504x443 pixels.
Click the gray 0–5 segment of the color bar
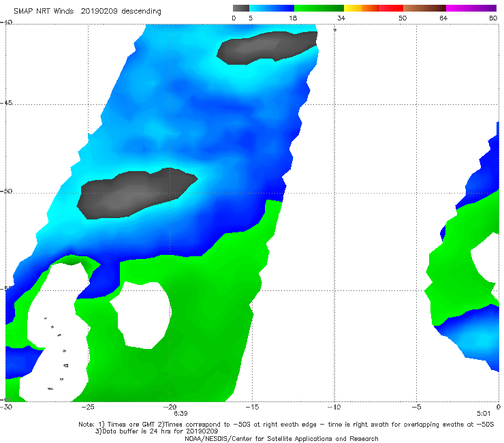(240, 8)
